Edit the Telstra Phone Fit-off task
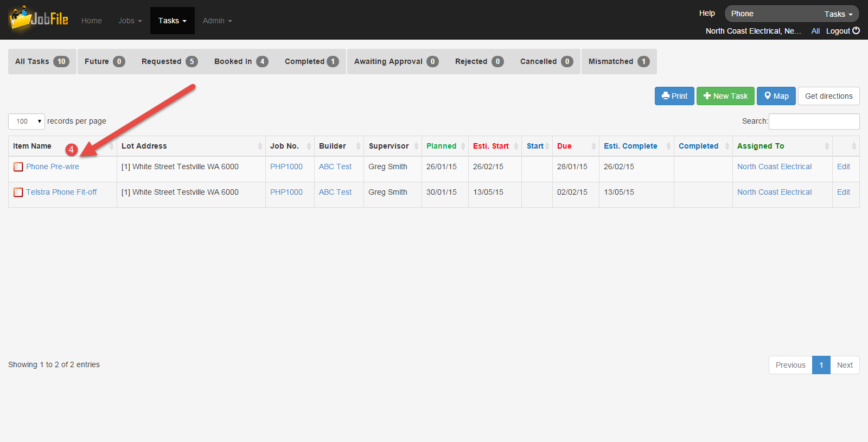 pos(844,192)
